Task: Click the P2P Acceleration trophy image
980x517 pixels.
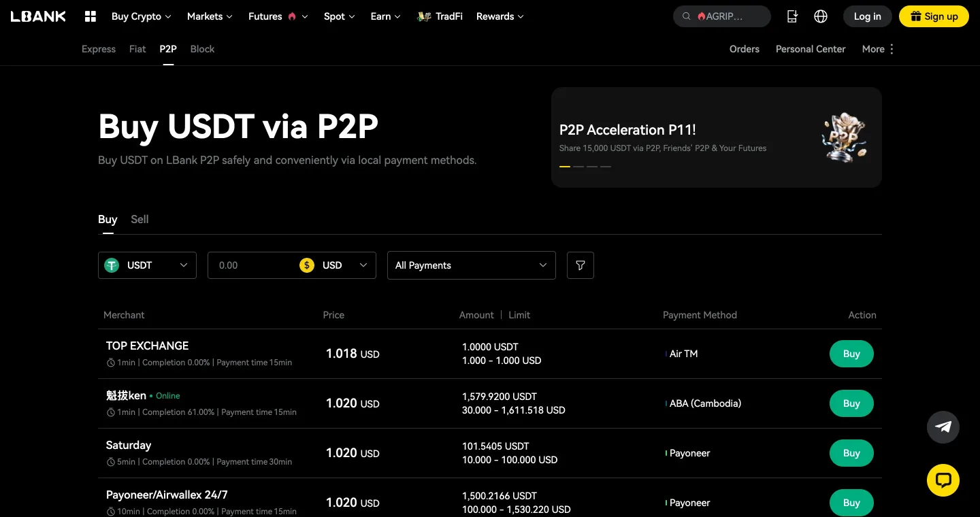Action: (844, 137)
